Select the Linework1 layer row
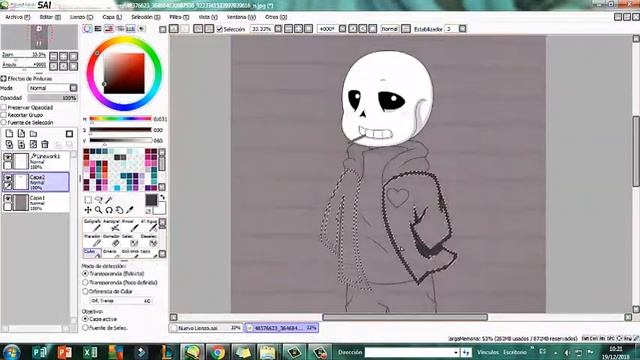 pyautogui.click(x=36, y=161)
